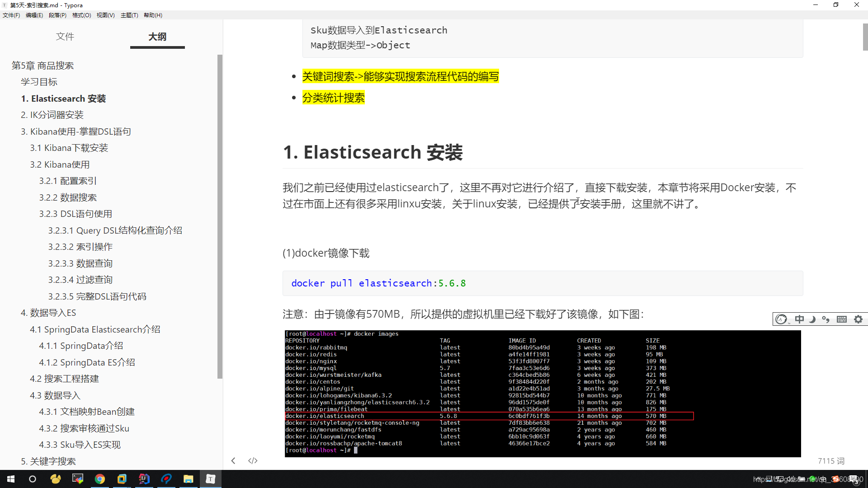The width and height of the screenshot is (868, 488).
Task: Open the 主题(T) menu
Action: [129, 15]
